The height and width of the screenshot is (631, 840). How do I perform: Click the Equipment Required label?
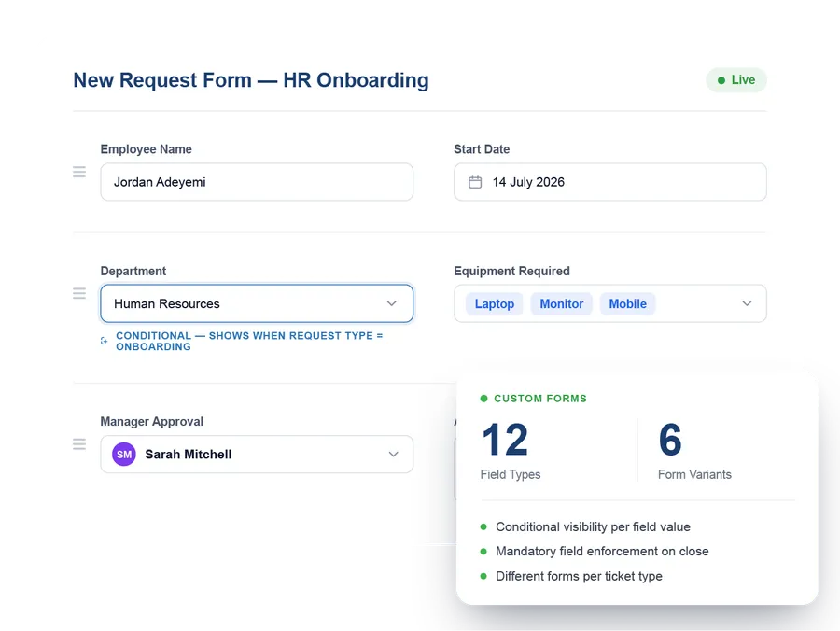click(x=511, y=271)
